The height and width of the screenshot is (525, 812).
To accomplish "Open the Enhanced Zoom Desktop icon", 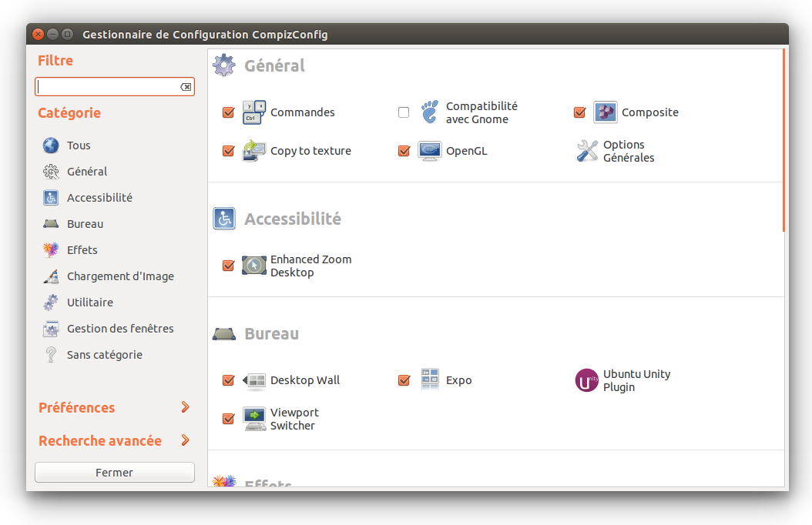I will point(253,266).
